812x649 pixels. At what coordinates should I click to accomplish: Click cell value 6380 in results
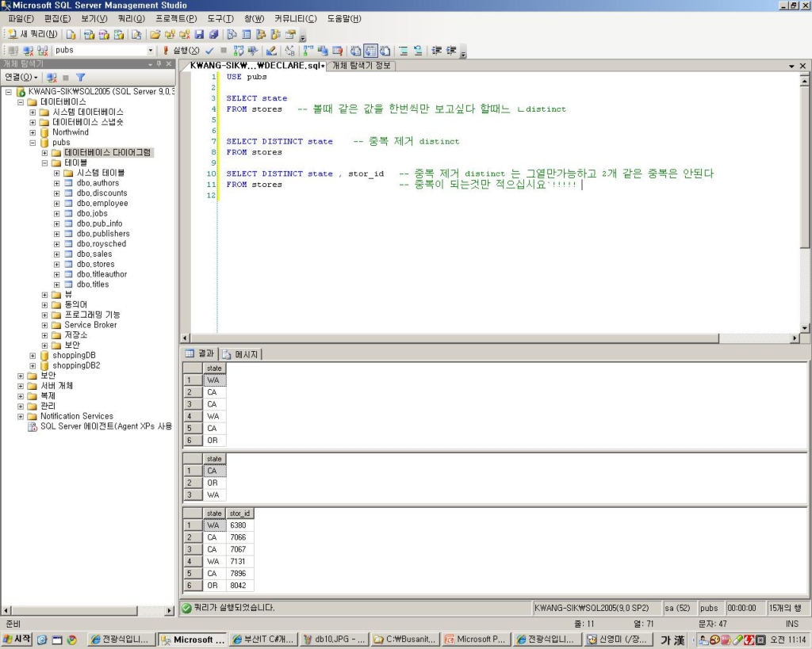click(239, 525)
